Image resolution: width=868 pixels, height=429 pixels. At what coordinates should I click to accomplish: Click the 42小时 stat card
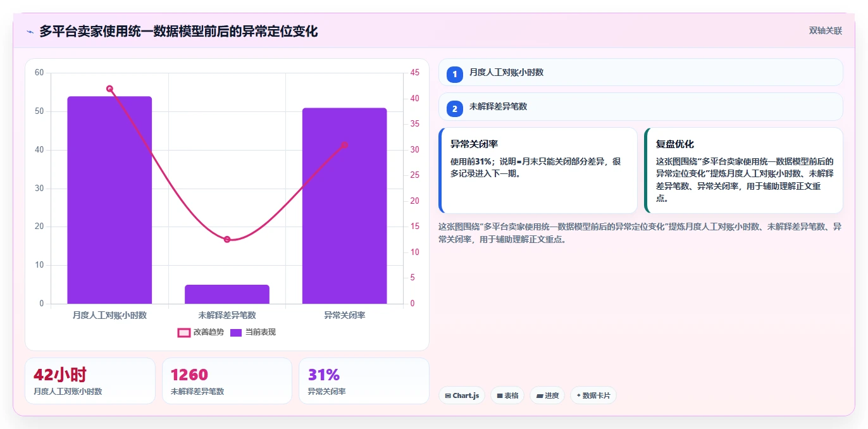(90, 381)
